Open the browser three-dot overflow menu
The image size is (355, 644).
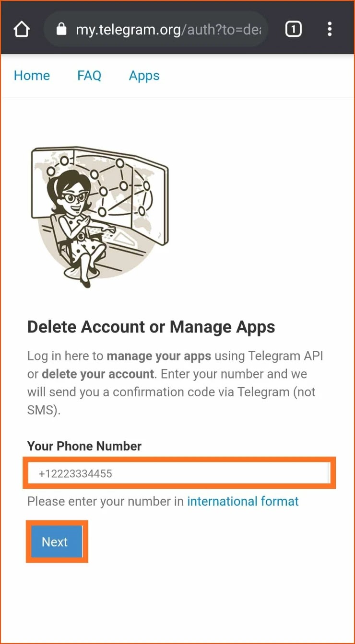330,30
